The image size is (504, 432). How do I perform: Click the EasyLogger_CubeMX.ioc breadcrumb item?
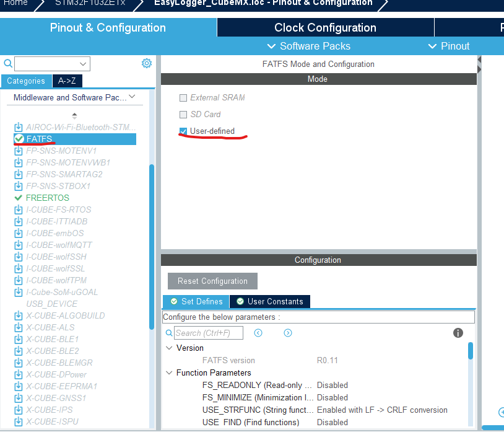pyautogui.click(x=263, y=3)
